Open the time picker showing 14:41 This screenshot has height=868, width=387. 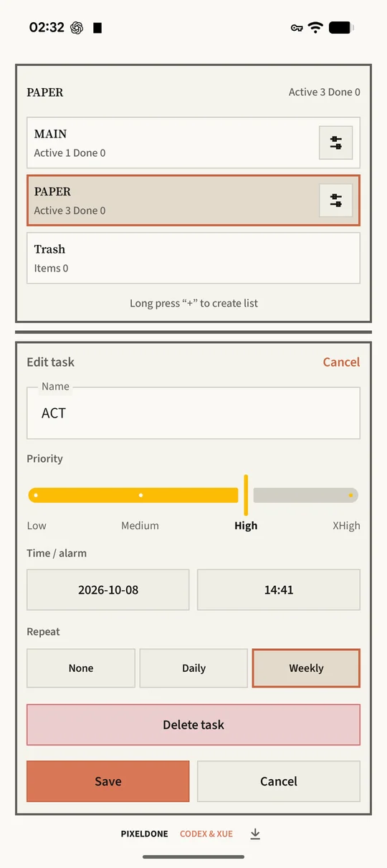pos(279,590)
